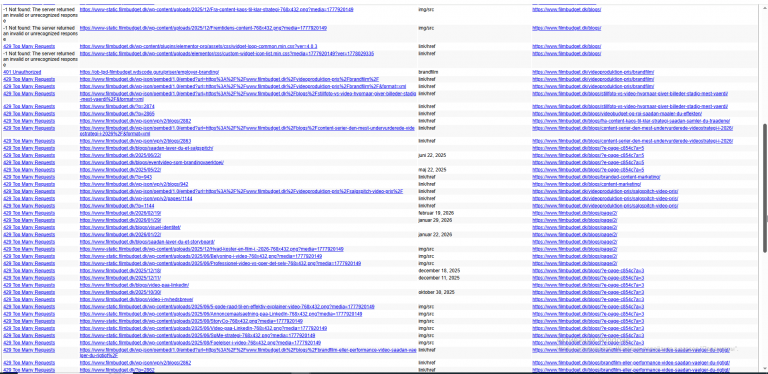Image resolution: width=768 pixels, height=374 pixels.
Task: Open the wp-json pages/1144 link
Action: pos(136,199)
